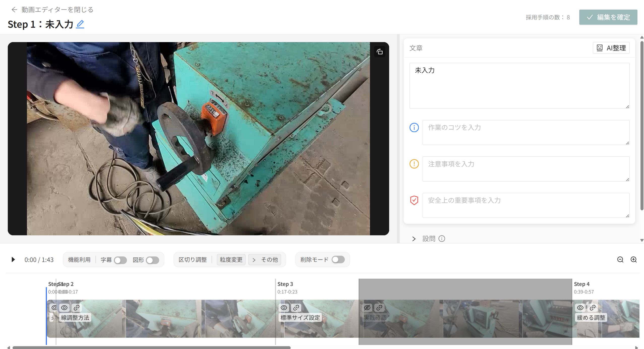Viewport: 644px width, 349px height.
Task: Click the link icon on 線調整方法 clip
Action: point(77,308)
